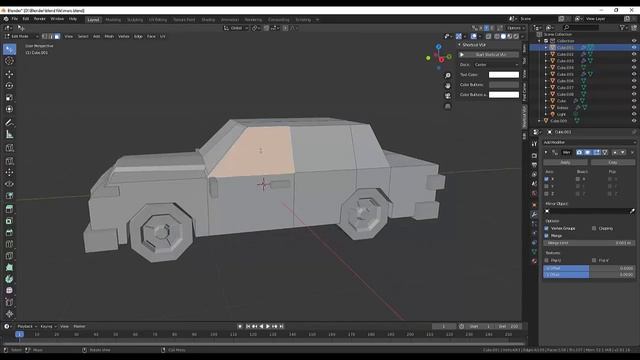
Task: Open the Playback dropdown in the timeline
Action: (x=27, y=326)
